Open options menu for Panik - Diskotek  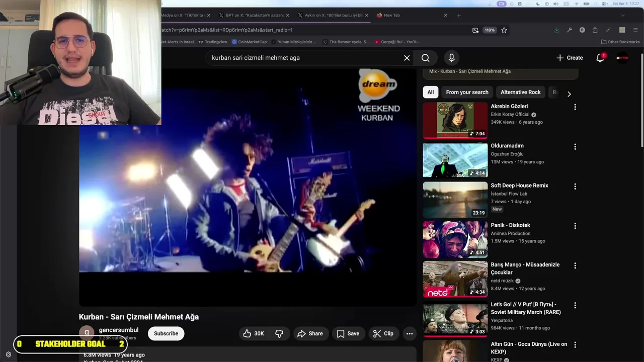click(x=575, y=226)
